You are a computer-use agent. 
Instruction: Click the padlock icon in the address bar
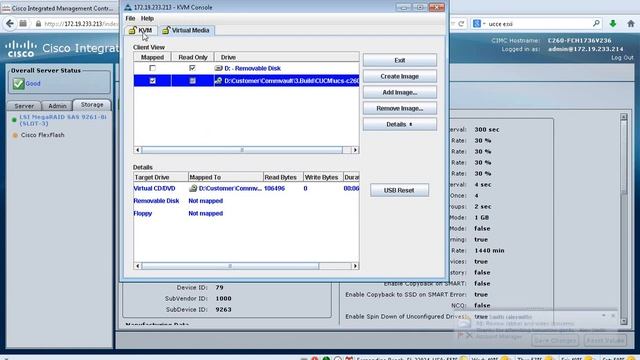point(38,24)
